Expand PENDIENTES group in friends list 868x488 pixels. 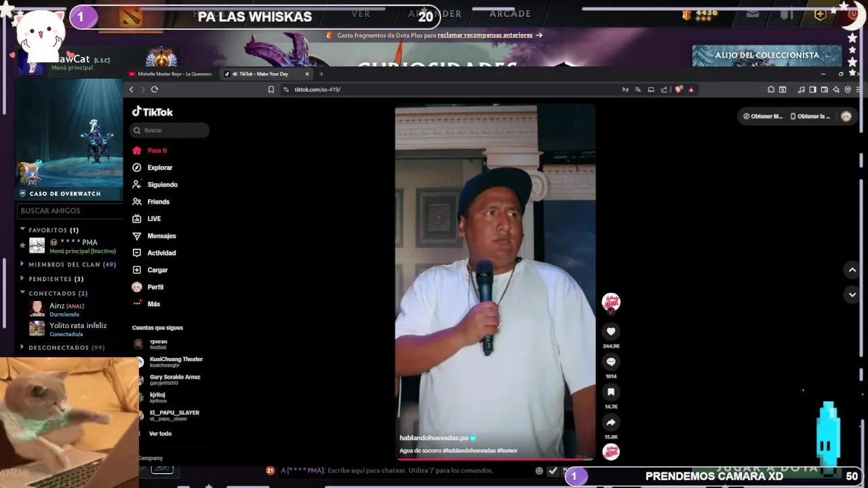click(x=52, y=279)
